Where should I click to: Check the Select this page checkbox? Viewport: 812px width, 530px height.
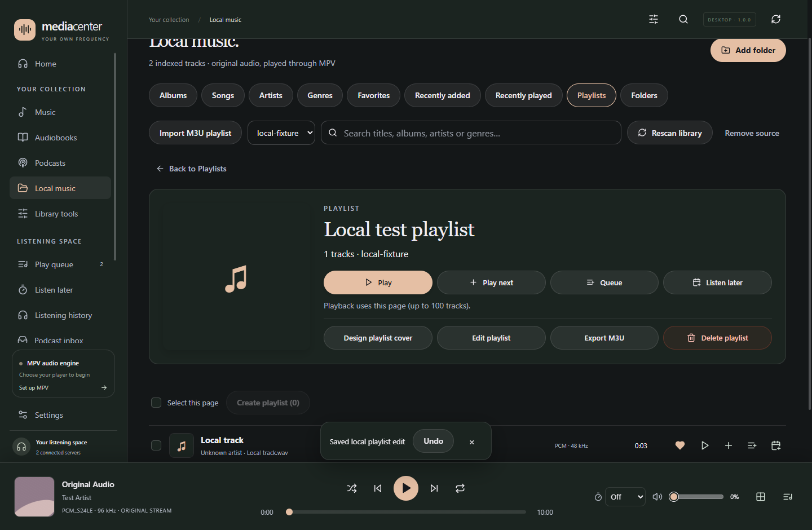[156, 403]
